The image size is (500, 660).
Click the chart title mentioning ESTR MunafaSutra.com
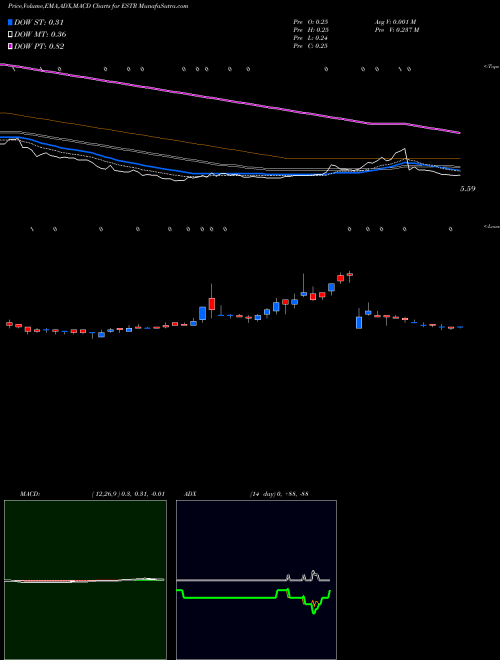click(x=98, y=6)
